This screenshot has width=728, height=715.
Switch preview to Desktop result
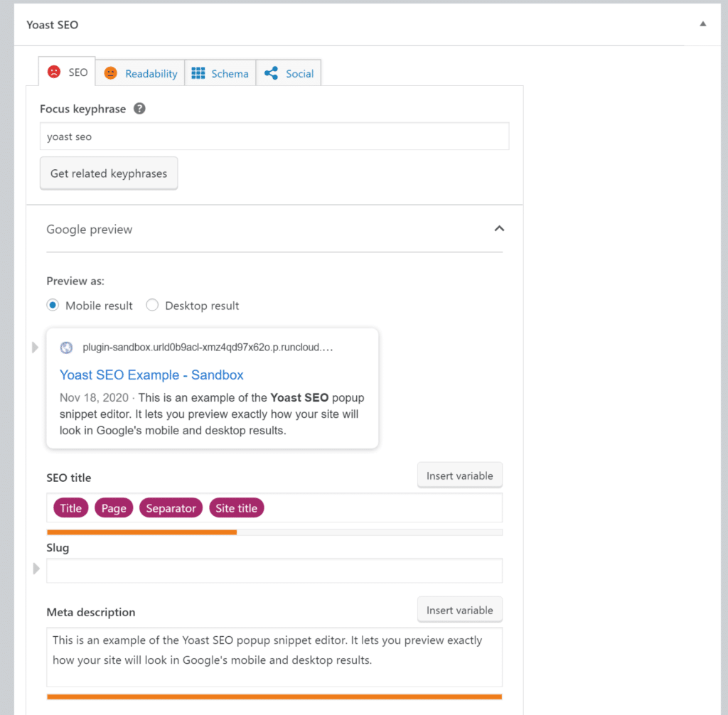pyautogui.click(x=152, y=305)
